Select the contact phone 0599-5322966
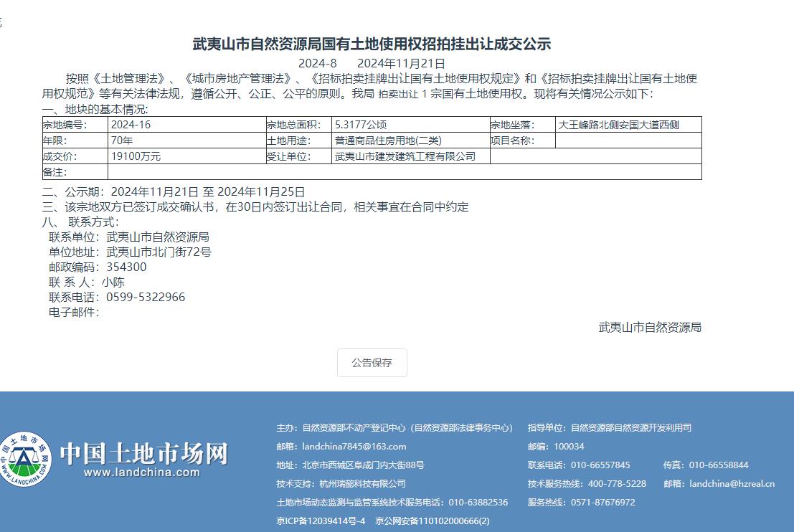 pos(146,297)
